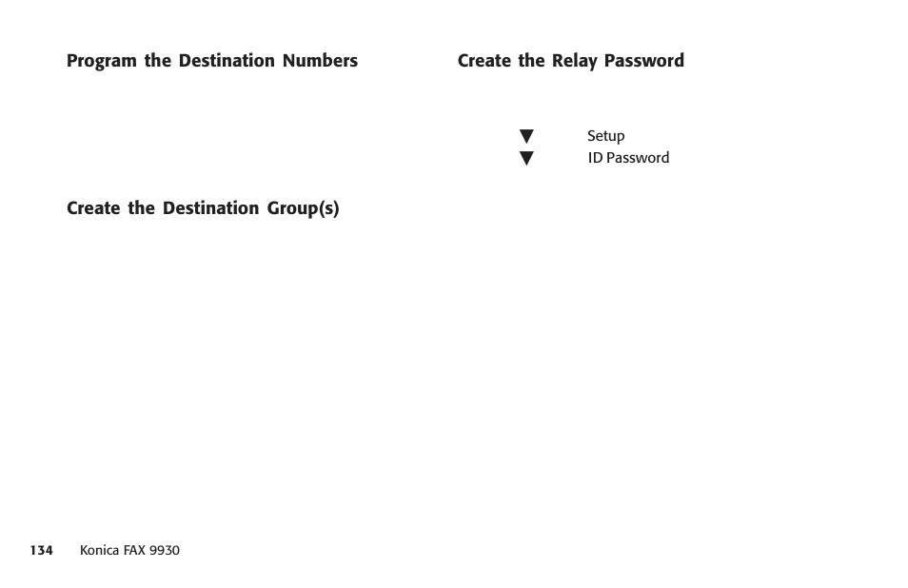
Task: Click the down arrow beside ID Password
Action: click(x=526, y=159)
